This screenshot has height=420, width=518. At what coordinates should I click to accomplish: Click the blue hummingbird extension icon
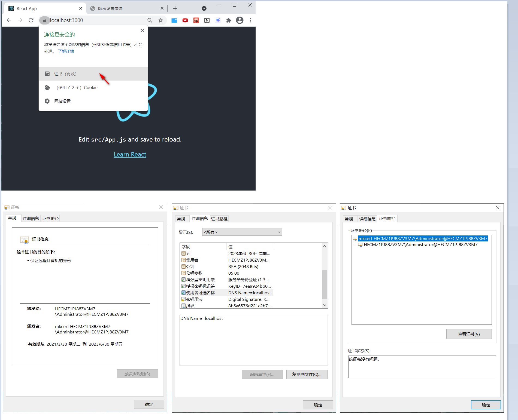218,20
